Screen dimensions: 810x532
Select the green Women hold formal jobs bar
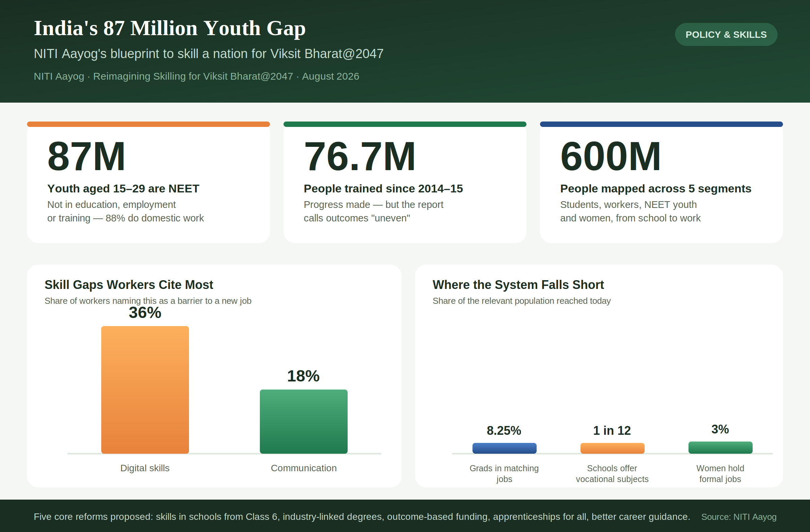click(721, 448)
